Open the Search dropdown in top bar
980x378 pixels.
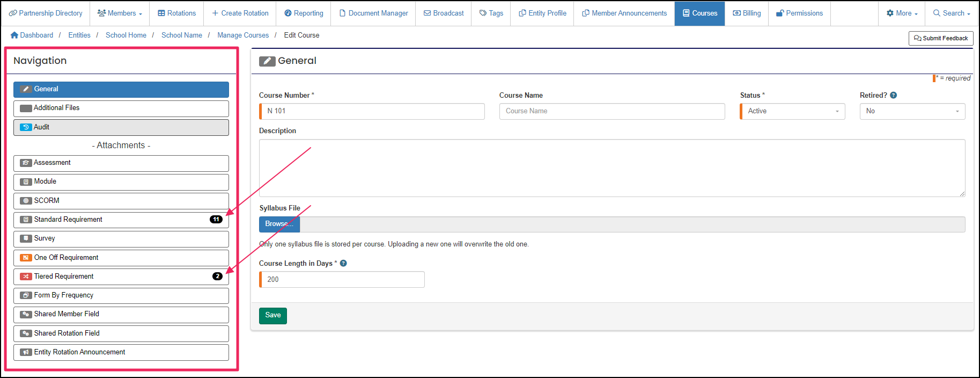pyautogui.click(x=952, y=13)
